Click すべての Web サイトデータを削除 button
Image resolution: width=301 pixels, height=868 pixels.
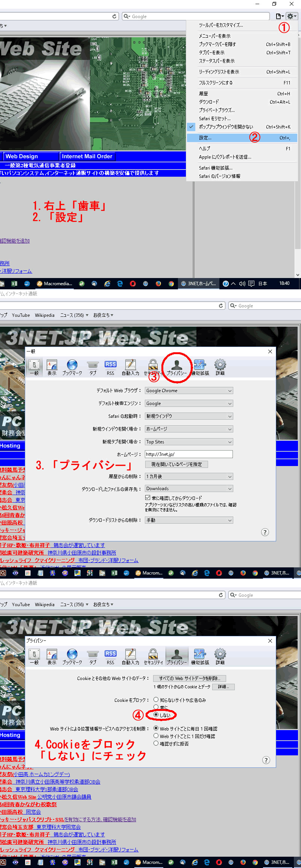pyautogui.click(x=190, y=678)
